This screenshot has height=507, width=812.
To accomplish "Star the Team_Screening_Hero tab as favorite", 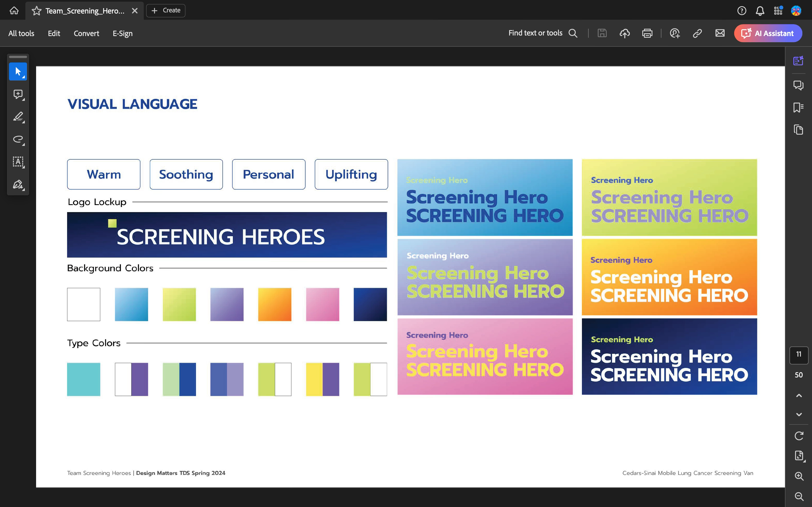I will coord(36,11).
